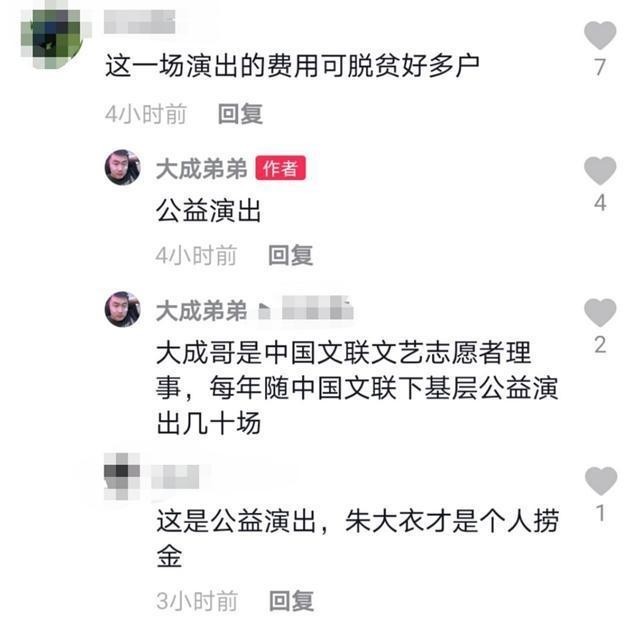Open 大成弟弟 username with 作者 badge
Screen dimensions: 640x624
tap(202, 169)
